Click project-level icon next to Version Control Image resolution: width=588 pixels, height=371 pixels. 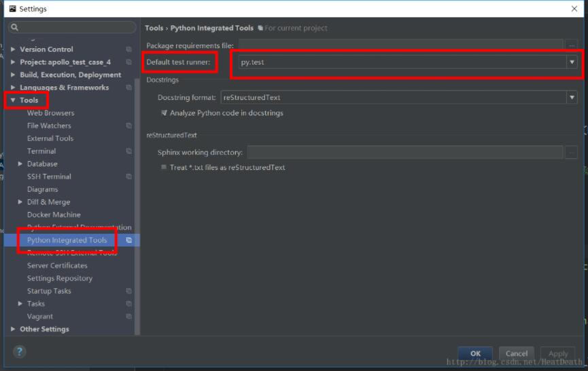click(x=128, y=49)
